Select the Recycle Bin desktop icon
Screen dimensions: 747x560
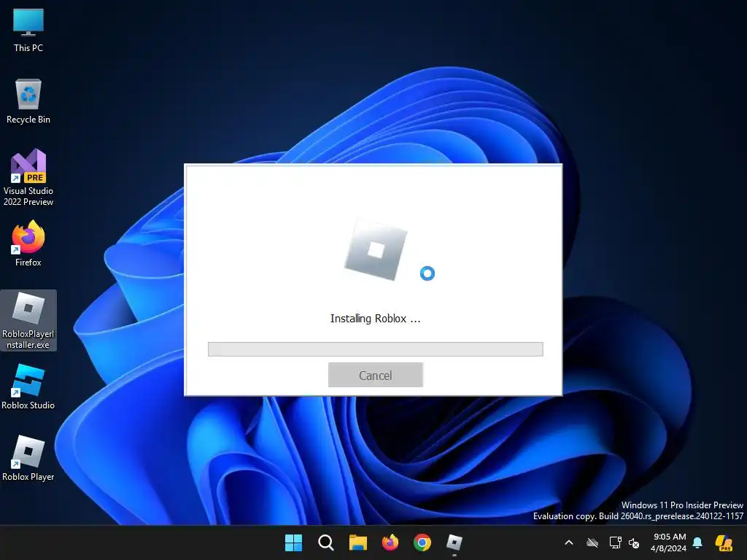pos(28,101)
